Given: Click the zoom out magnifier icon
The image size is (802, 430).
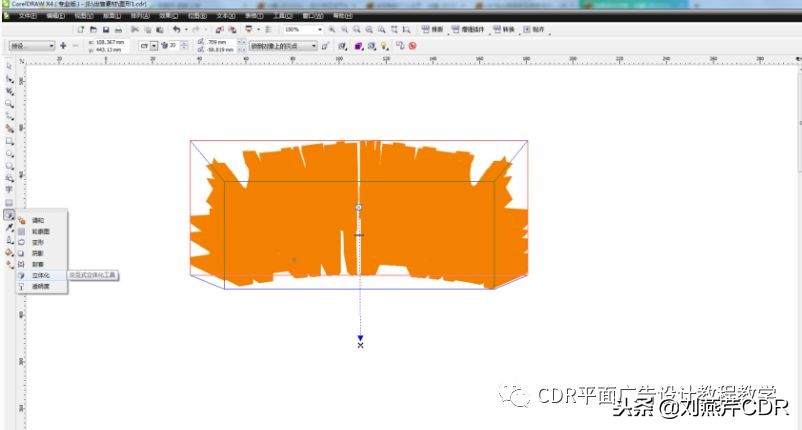Looking at the screenshot, I should coord(344,30).
